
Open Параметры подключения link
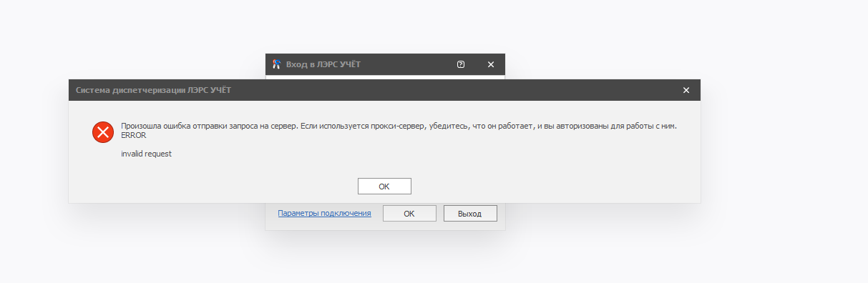(324, 213)
